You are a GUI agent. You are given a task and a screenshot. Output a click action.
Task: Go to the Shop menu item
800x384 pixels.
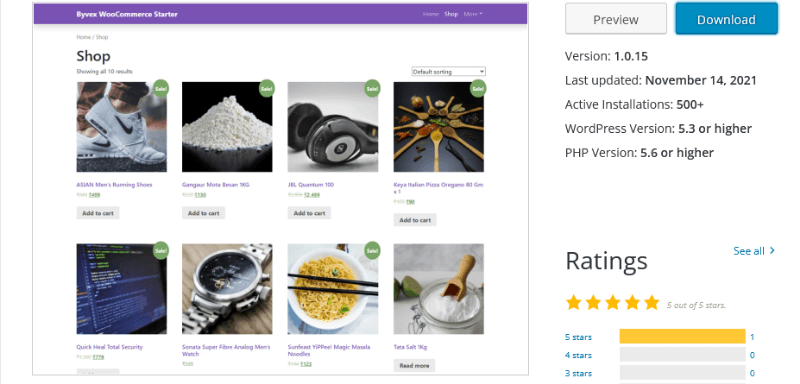[x=451, y=14]
